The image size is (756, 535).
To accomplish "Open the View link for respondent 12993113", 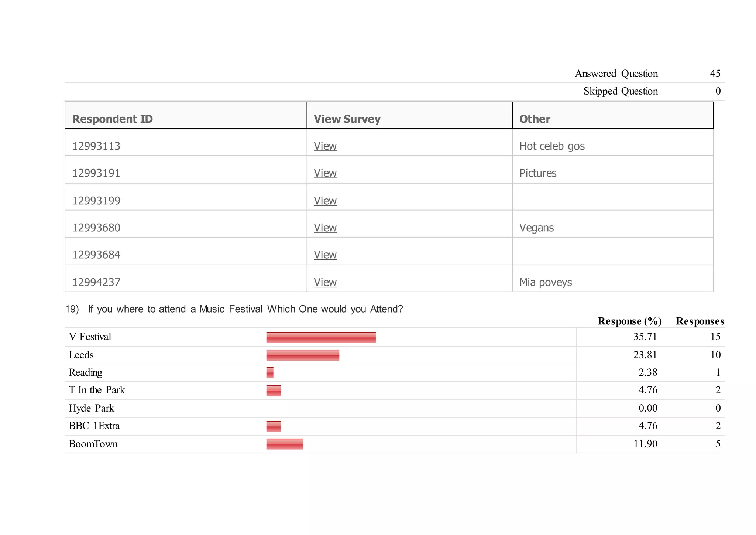I will 325,146.
